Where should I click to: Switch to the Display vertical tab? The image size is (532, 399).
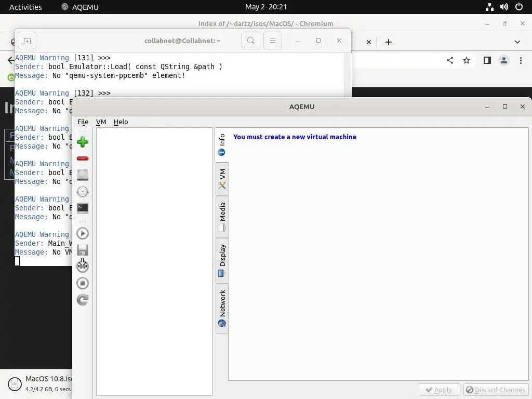[222, 261]
